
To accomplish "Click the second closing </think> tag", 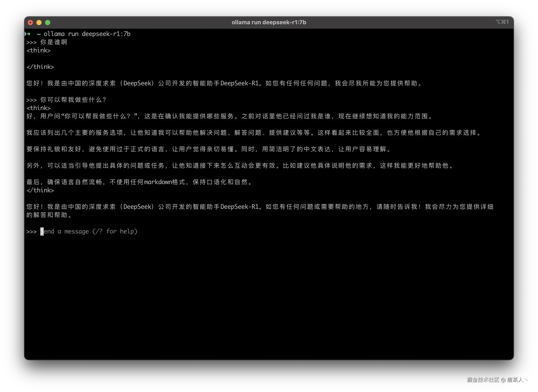I will click(x=40, y=190).
